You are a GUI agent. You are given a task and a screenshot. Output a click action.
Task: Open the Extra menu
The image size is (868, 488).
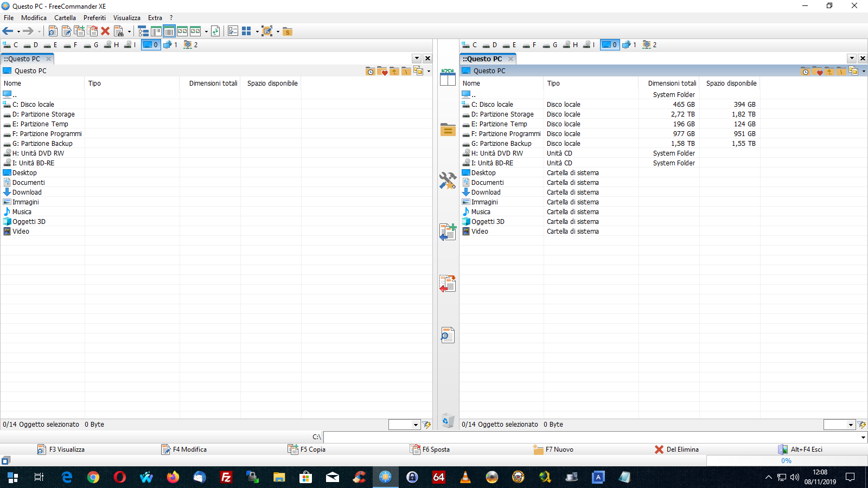(155, 18)
